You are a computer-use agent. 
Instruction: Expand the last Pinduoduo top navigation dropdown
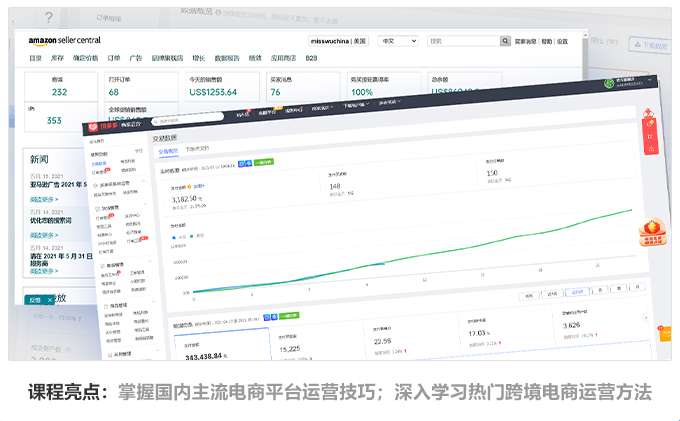(x=389, y=102)
